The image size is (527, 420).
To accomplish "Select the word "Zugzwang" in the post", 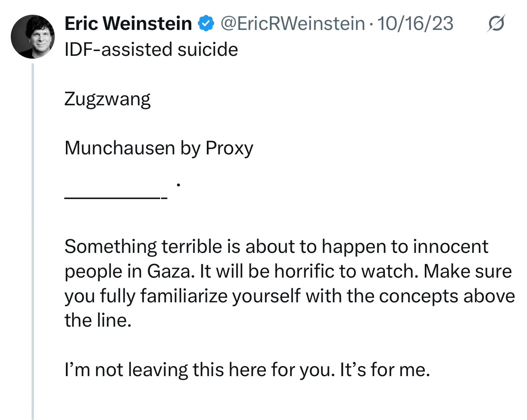I will tap(107, 99).
